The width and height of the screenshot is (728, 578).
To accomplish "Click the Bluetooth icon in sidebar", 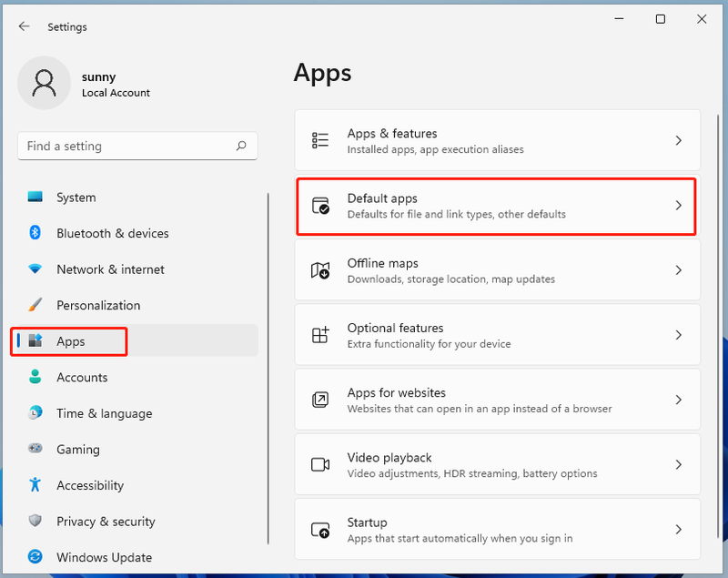I will pos(35,233).
